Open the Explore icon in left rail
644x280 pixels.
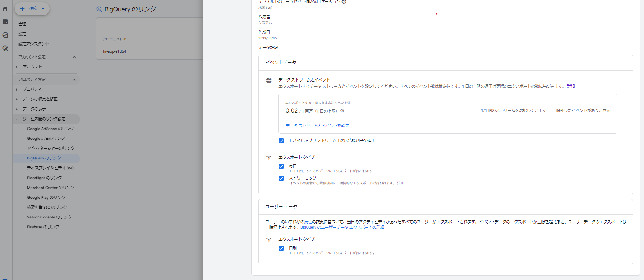(5, 35)
